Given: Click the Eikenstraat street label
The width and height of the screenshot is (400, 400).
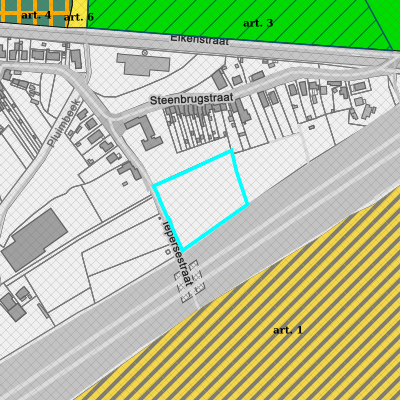Looking at the screenshot, I should point(200,40).
